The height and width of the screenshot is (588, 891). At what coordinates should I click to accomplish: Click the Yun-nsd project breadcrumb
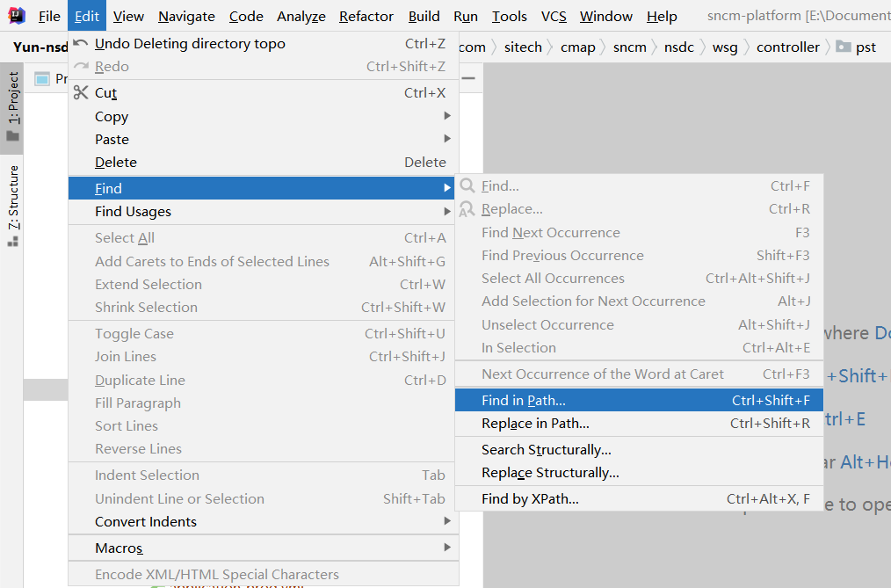point(40,47)
